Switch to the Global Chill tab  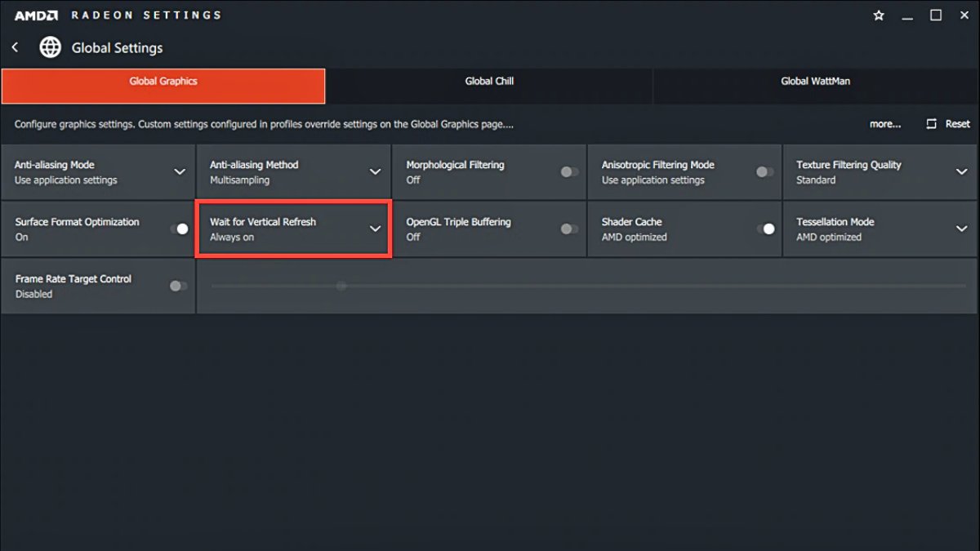489,86
